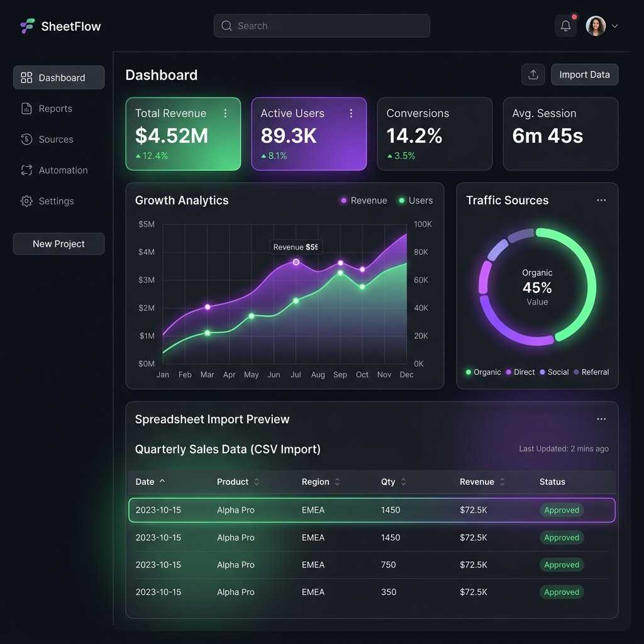Select the Conversions card
The image size is (644, 644).
(x=435, y=134)
